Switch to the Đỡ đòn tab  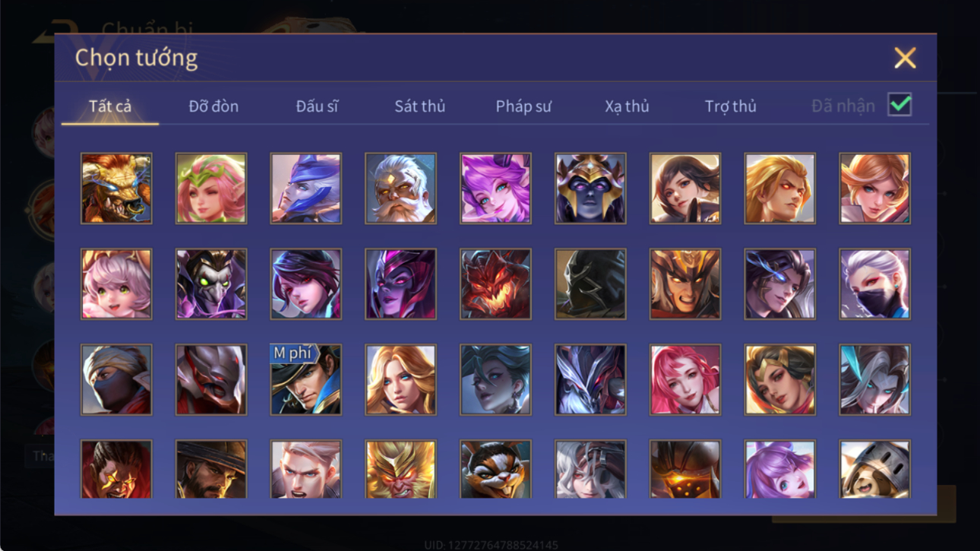pos(213,106)
